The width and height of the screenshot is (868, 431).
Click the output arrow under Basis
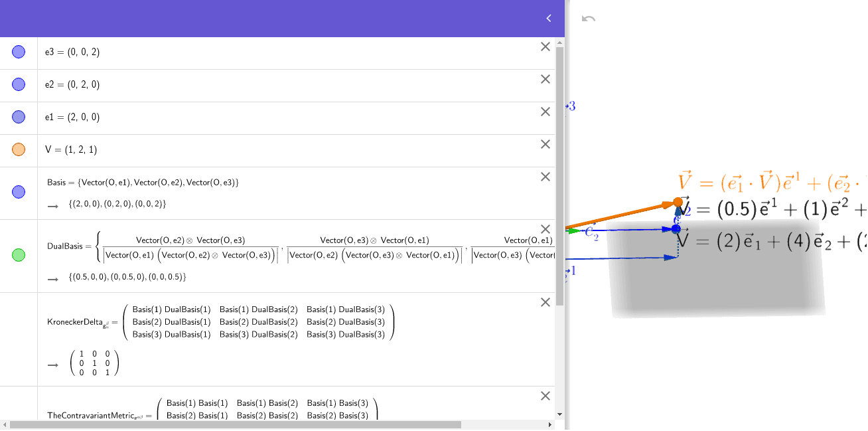coord(52,207)
